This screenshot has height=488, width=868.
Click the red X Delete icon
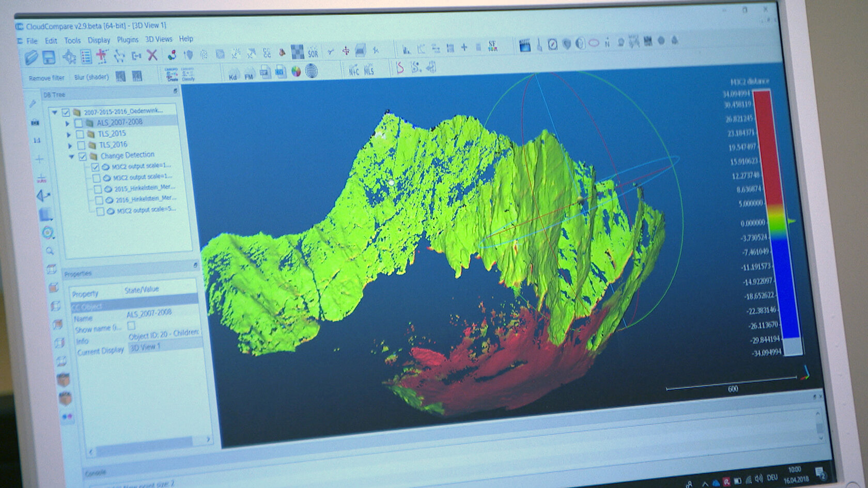click(152, 55)
